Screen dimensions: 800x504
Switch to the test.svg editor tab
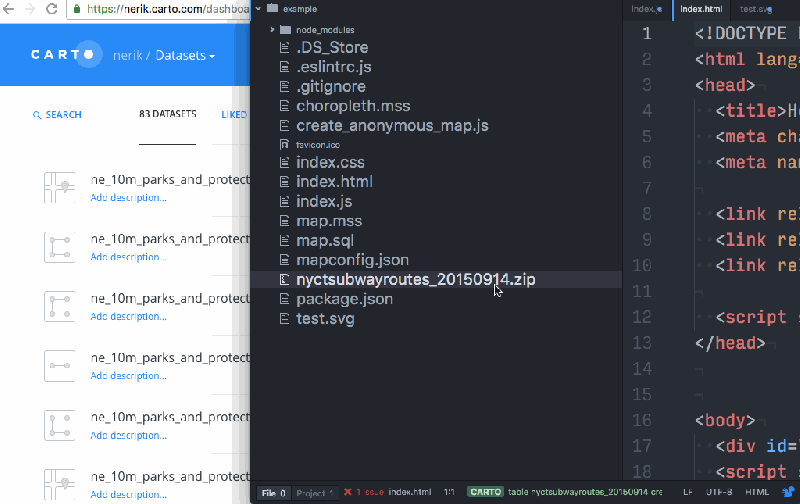point(756,9)
